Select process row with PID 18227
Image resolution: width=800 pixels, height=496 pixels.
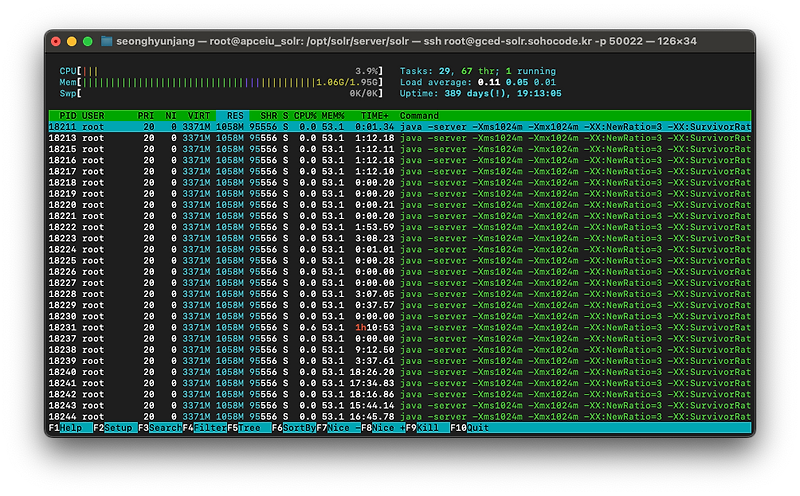[399, 283]
